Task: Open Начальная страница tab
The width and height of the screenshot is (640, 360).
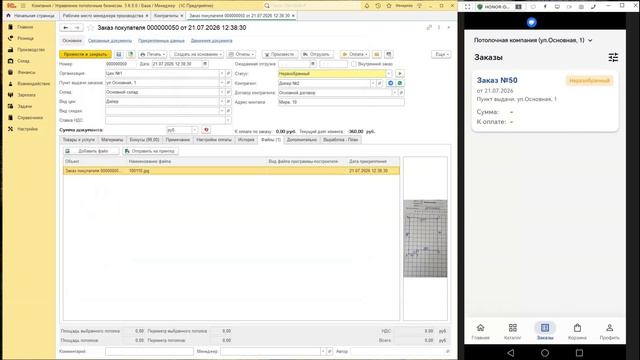Action: click(30, 16)
